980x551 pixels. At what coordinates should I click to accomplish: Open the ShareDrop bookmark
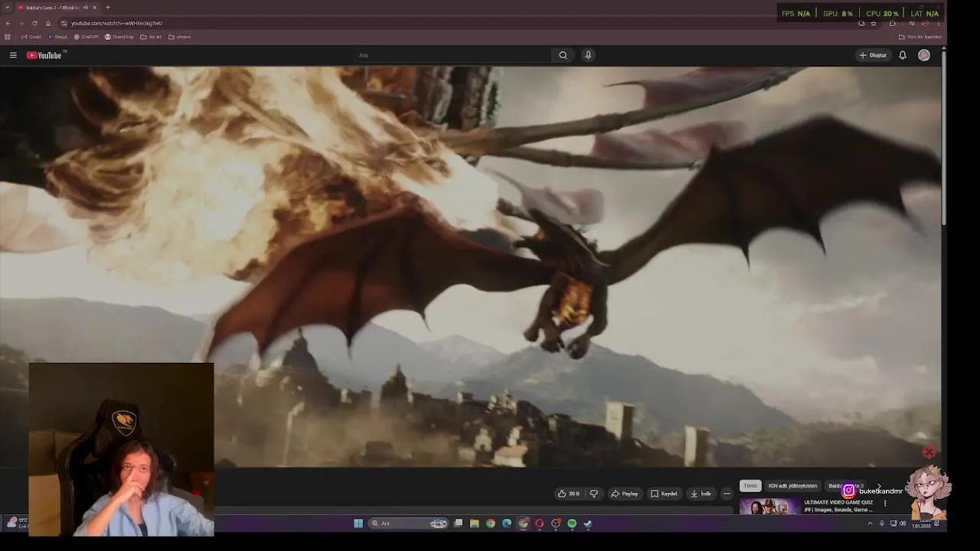[x=119, y=37]
